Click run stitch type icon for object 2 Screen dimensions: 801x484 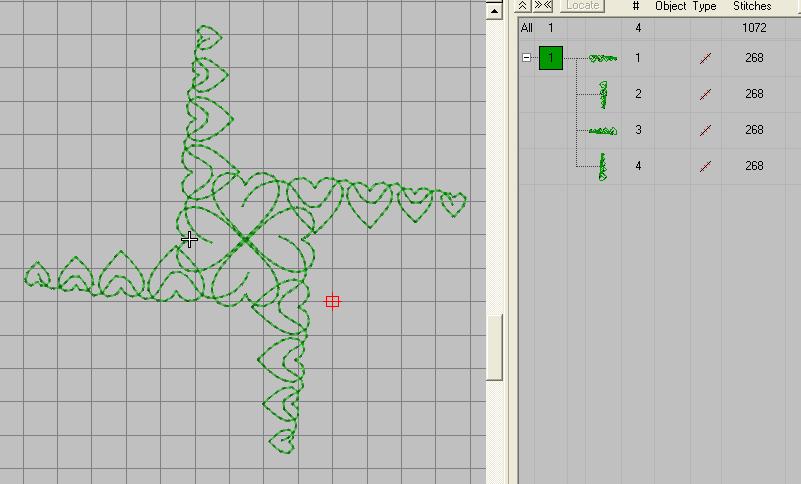tap(705, 95)
